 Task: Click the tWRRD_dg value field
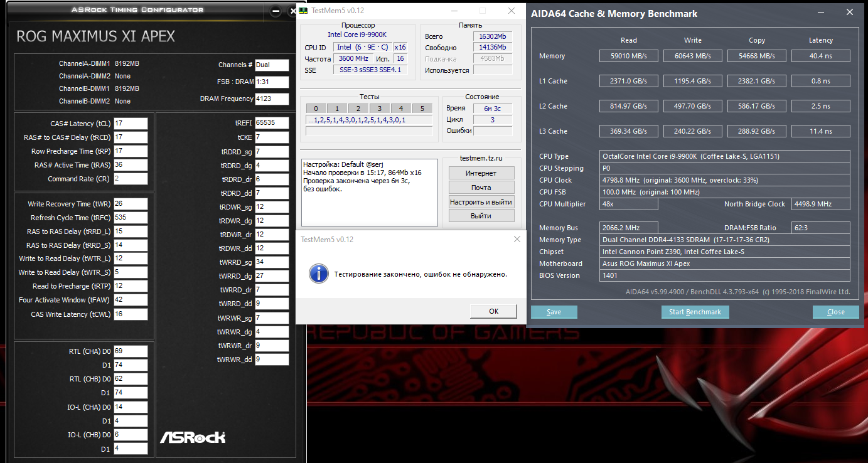pos(272,276)
